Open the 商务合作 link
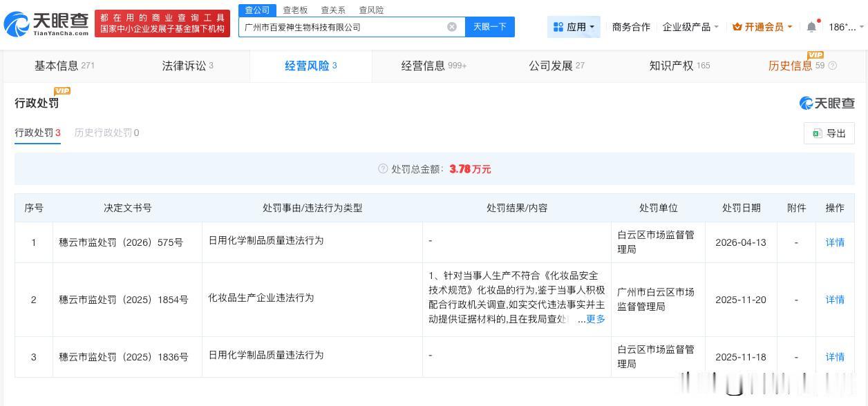868x406 pixels. pyautogui.click(x=631, y=27)
